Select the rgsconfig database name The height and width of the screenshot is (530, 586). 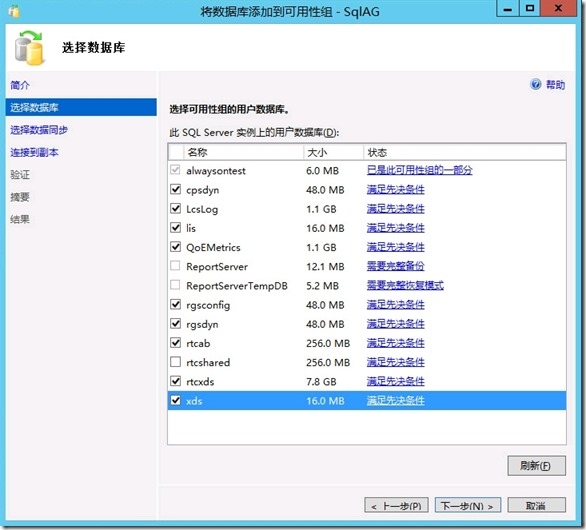click(x=208, y=305)
